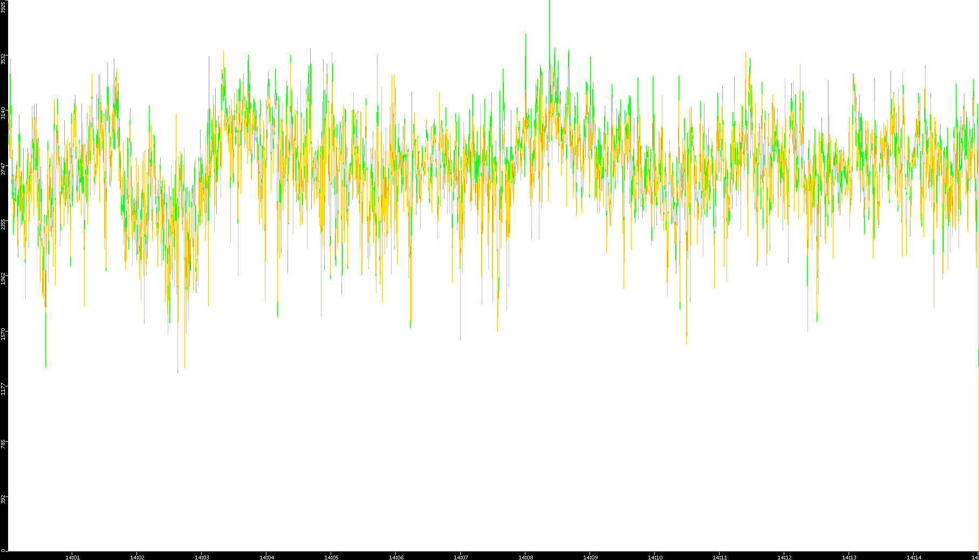Click the 3925 value on vertical axis
Screen dimensions: 979x560
(x=3, y=6)
